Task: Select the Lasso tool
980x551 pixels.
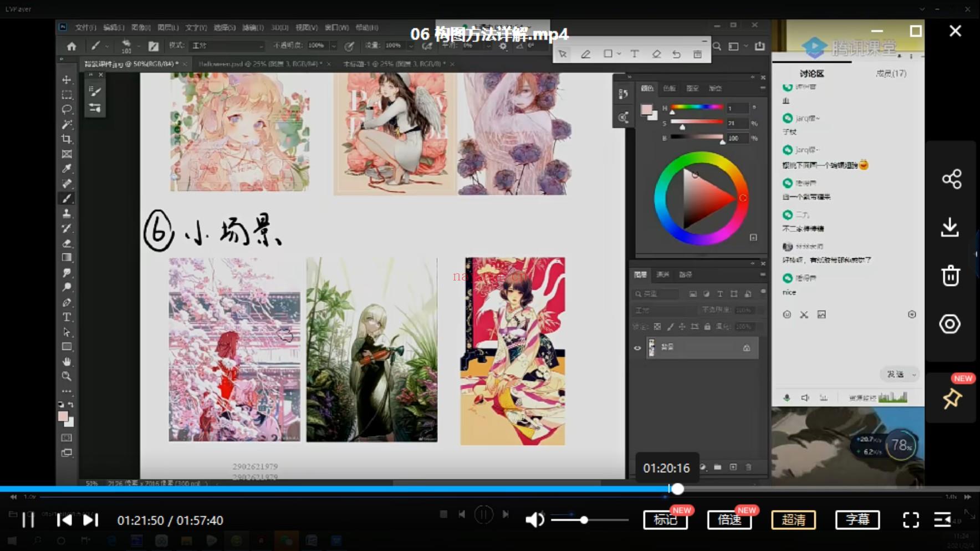Action: click(x=67, y=109)
